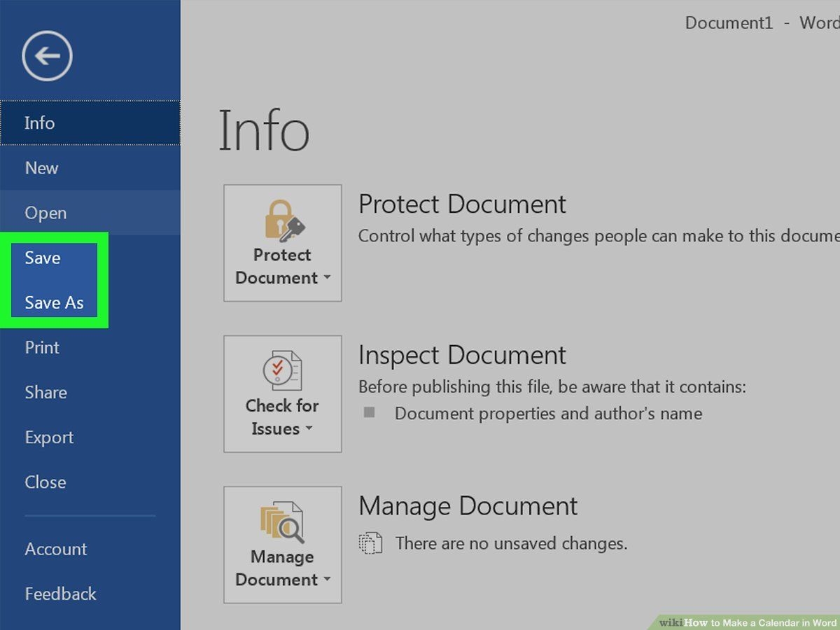Click 'Before publishing this file' description text
Image resolution: width=840 pixels, height=630 pixels.
(552, 386)
